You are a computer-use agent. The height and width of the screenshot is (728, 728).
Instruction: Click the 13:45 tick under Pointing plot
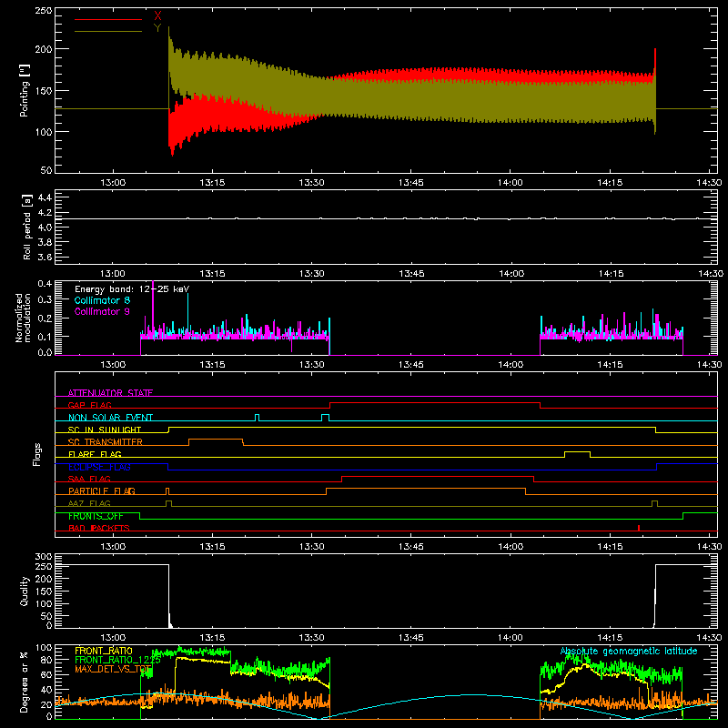click(x=411, y=183)
